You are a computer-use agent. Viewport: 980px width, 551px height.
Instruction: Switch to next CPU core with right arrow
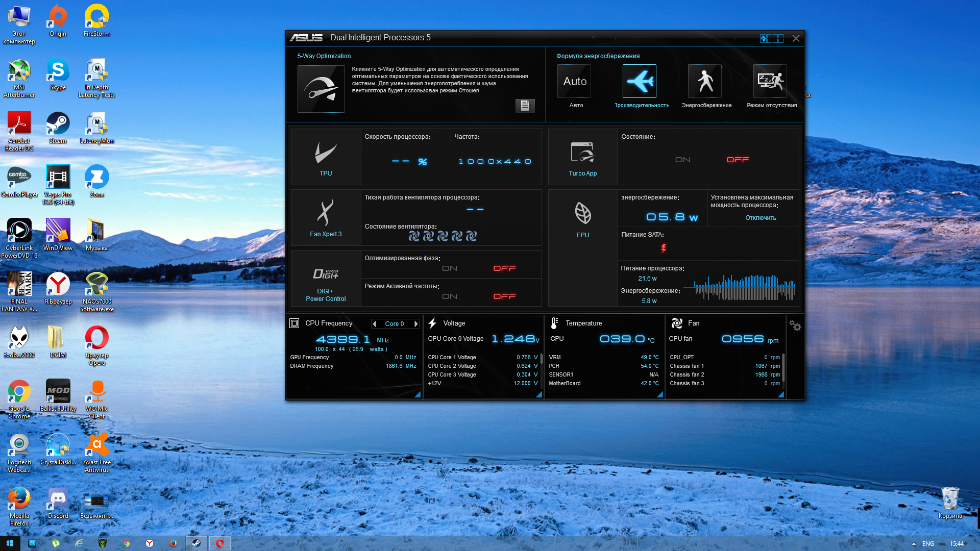[416, 324]
